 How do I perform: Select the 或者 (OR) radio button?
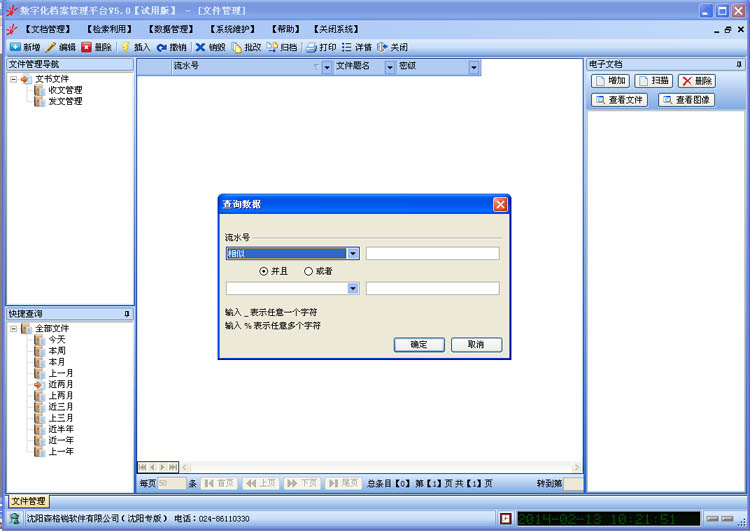coord(308,271)
